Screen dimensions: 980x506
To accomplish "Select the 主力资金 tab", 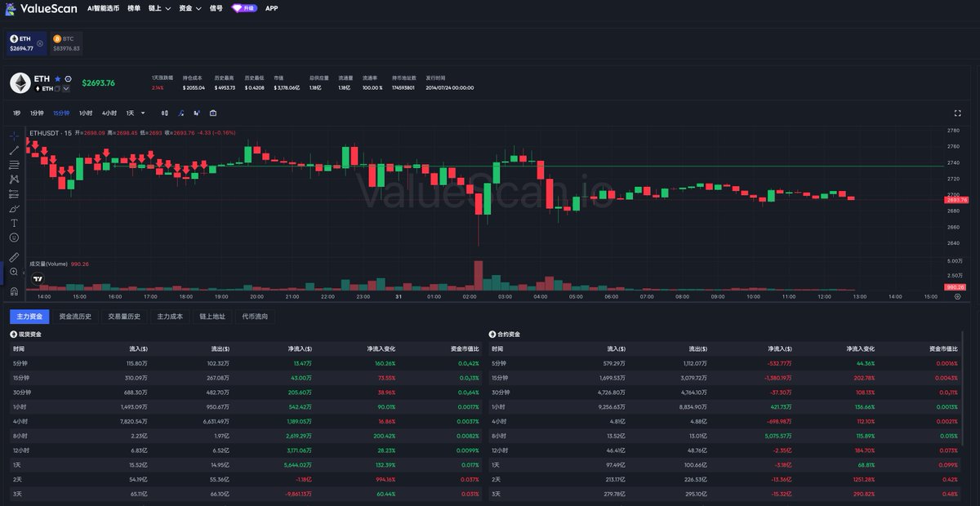I will click(x=29, y=316).
